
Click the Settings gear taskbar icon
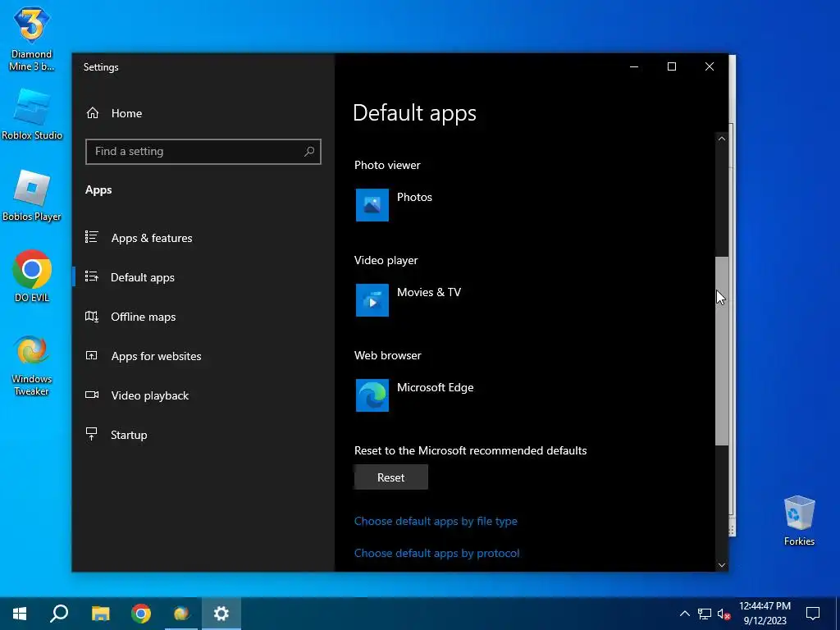(221, 614)
